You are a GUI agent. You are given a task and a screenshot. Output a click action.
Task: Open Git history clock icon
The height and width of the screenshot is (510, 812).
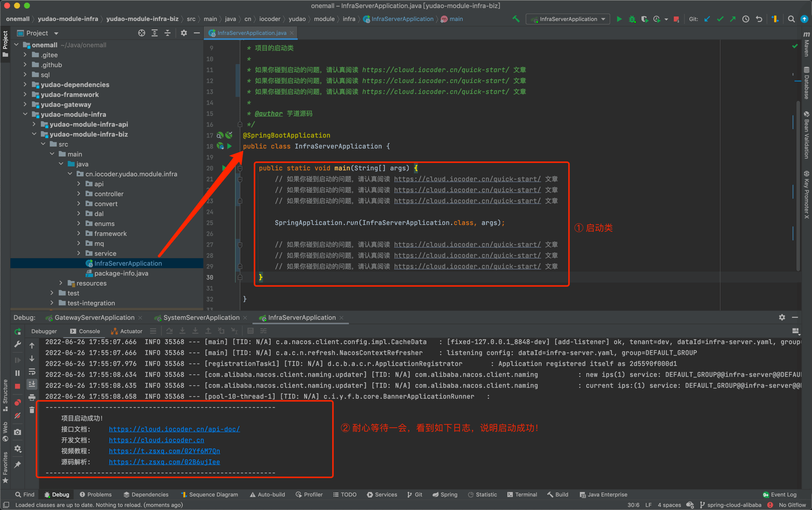pyautogui.click(x=745, y=19)
